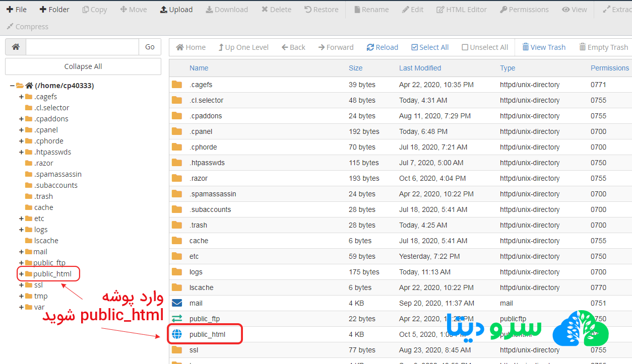Click Unselect All to clear selection
The height and width of the screenshot is (364, 632).
click(484, 47)
